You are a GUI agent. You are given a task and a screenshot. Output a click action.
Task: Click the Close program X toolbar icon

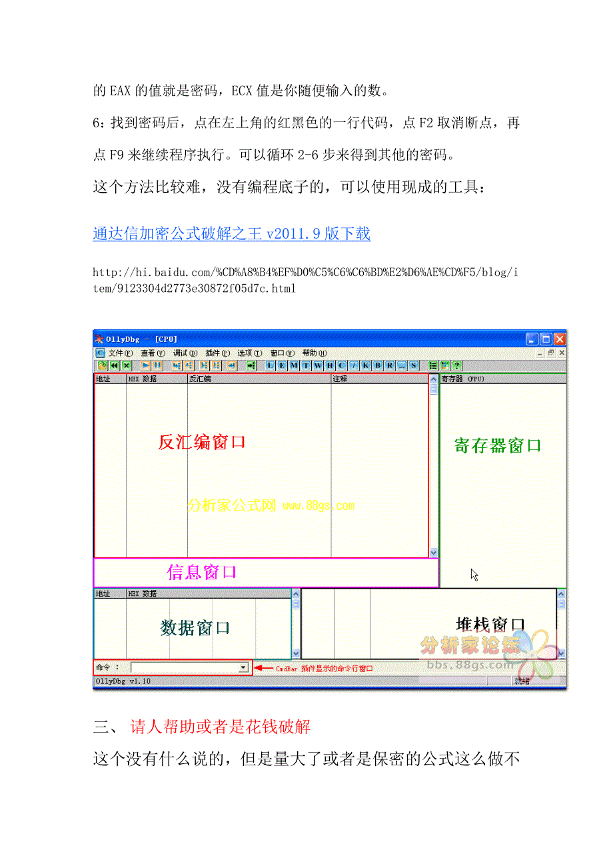click(127, 365)
